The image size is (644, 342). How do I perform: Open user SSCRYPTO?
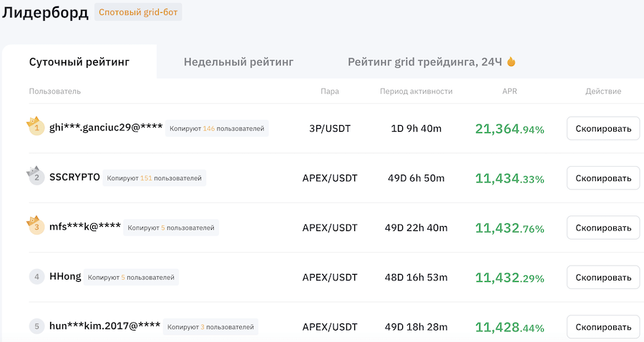coord(74,177)
